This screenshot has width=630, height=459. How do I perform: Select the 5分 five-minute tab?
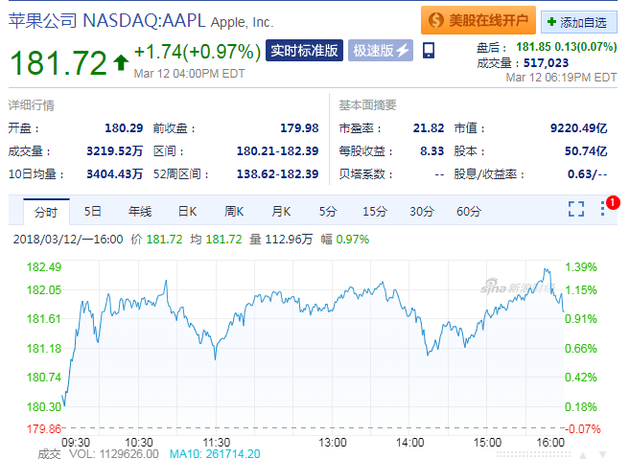pyautogui.click(x=328, y=211)
